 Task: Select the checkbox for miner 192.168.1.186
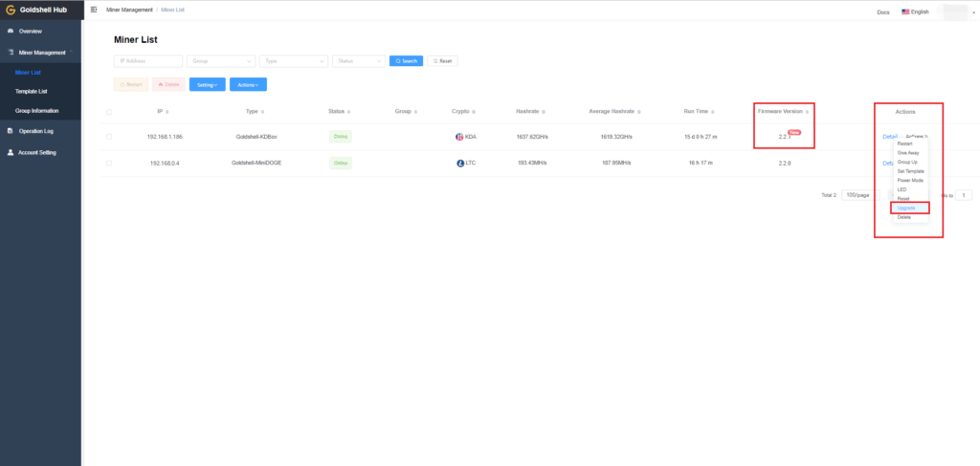[x=109, y=137]
